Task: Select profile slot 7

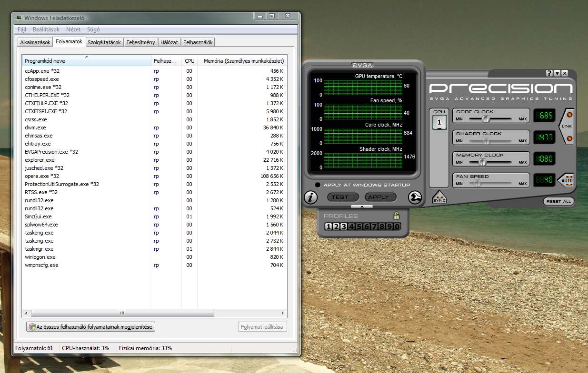Action: point(374,226)
